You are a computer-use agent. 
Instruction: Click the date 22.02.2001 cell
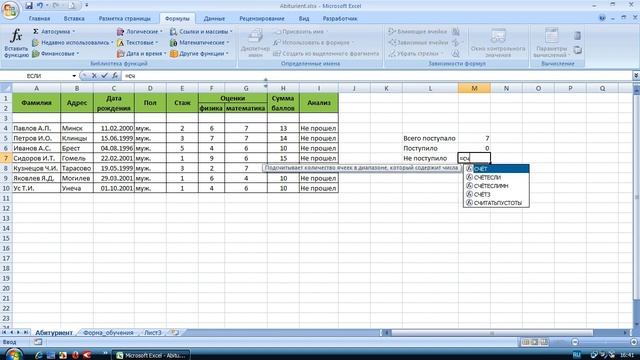(113, 158)
